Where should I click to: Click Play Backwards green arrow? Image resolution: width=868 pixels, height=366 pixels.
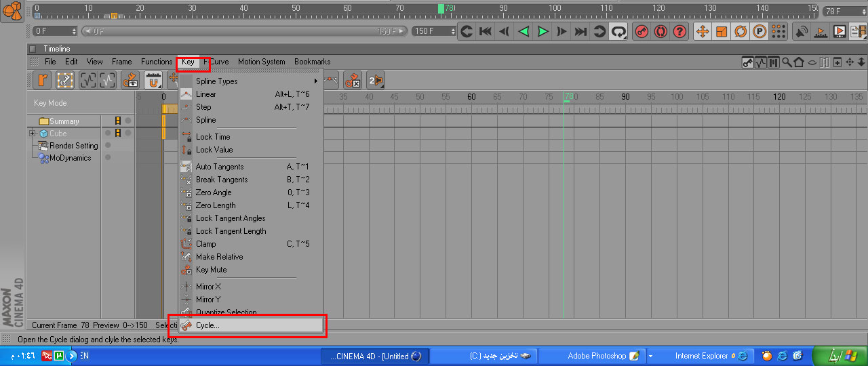pos(524,31)
